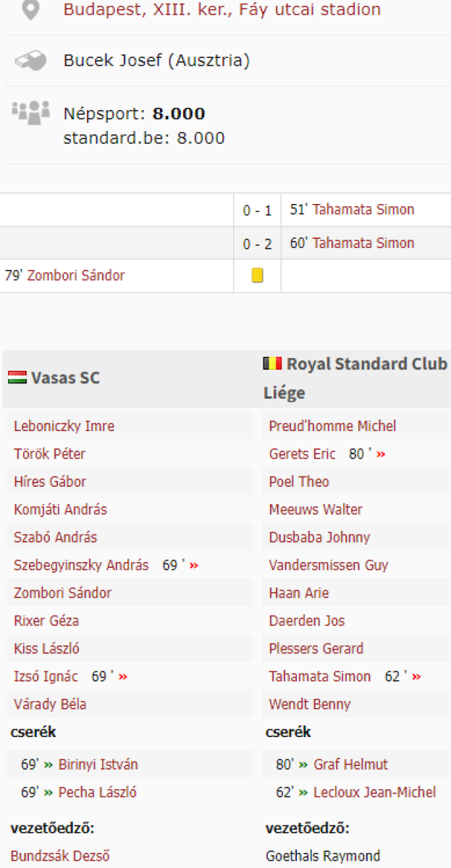Click the referee whistle icon
This screenshot has width=451, height=868.
point(31,61)
